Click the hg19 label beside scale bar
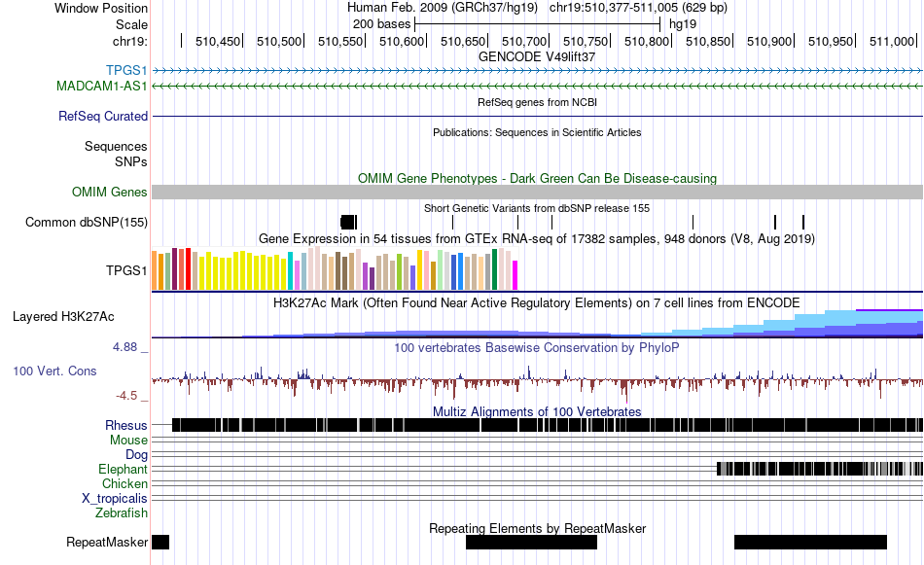 pyautogui.click(x=683, y=24)
